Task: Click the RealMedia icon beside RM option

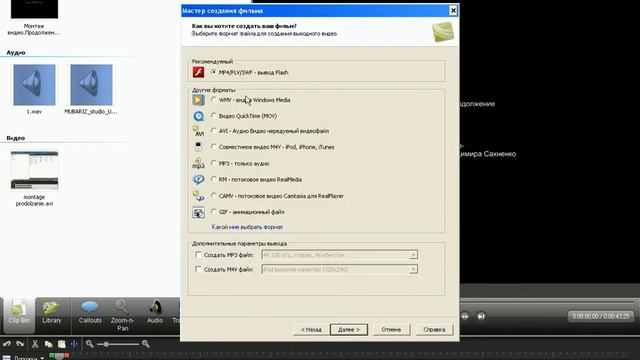Action: tap(198, 180)
